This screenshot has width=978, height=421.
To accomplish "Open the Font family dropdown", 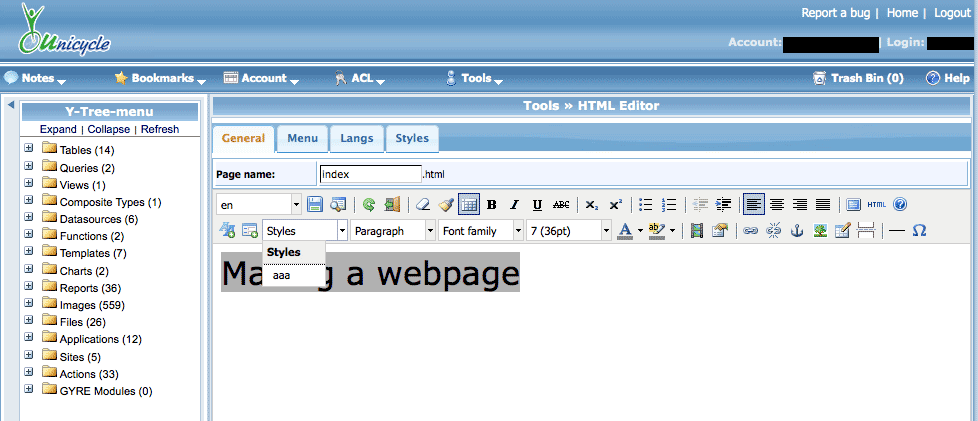I will pyautogui.click(x=482, y=231).
